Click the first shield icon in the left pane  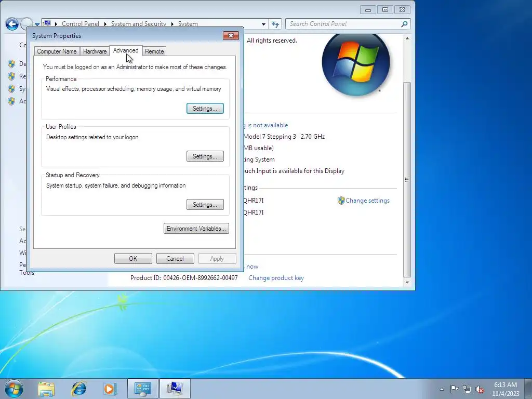[11, 64]
